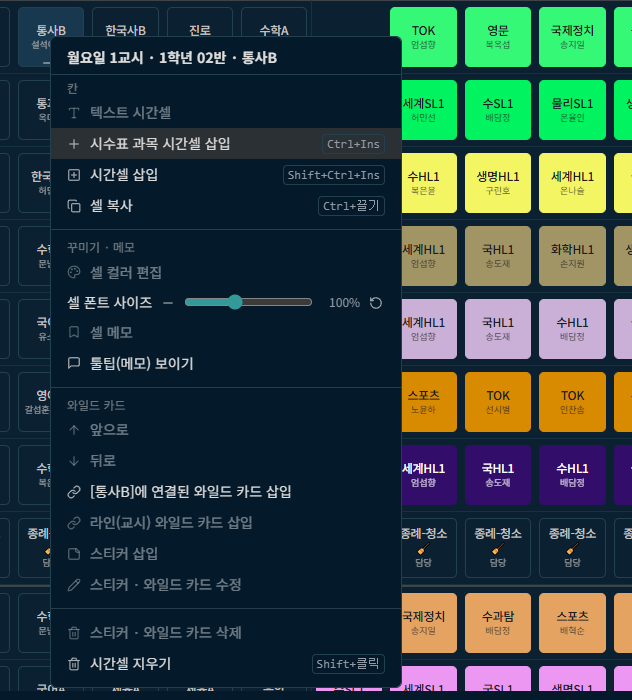Select 라인(교시) 와일드 카드 삽입
This screenshot has height=700, width=632.
tap(226, 523)
